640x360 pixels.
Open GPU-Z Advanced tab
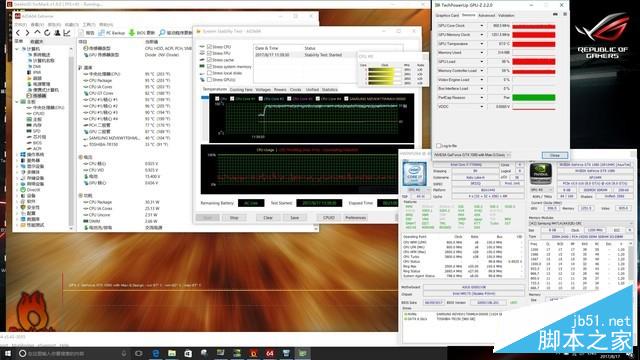pos(486,16)
